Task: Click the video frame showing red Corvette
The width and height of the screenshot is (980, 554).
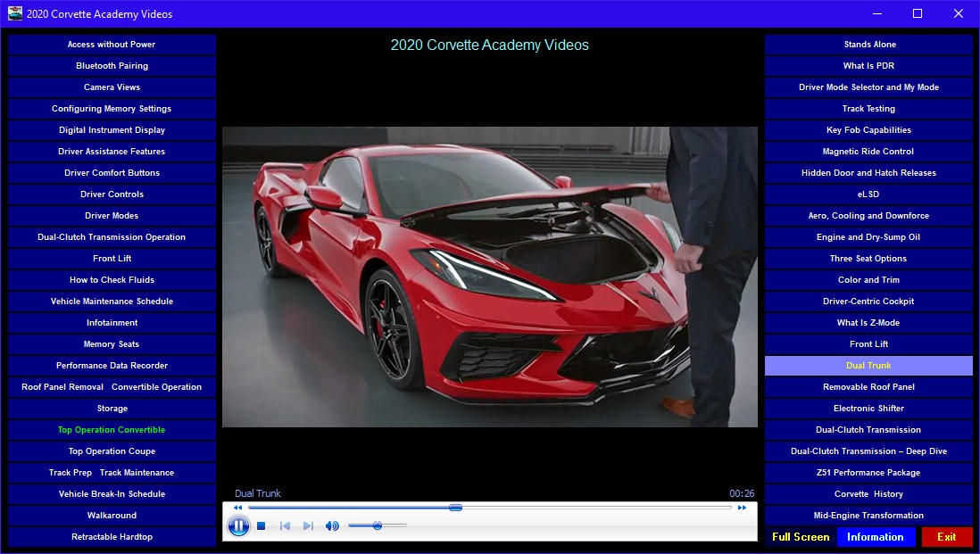Action: [x=489, y=277]
